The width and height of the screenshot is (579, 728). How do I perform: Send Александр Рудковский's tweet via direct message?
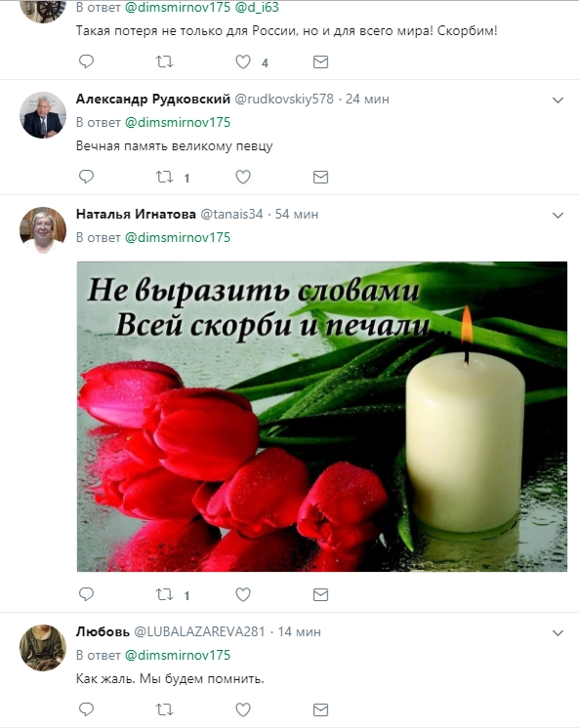pos(320,177)
